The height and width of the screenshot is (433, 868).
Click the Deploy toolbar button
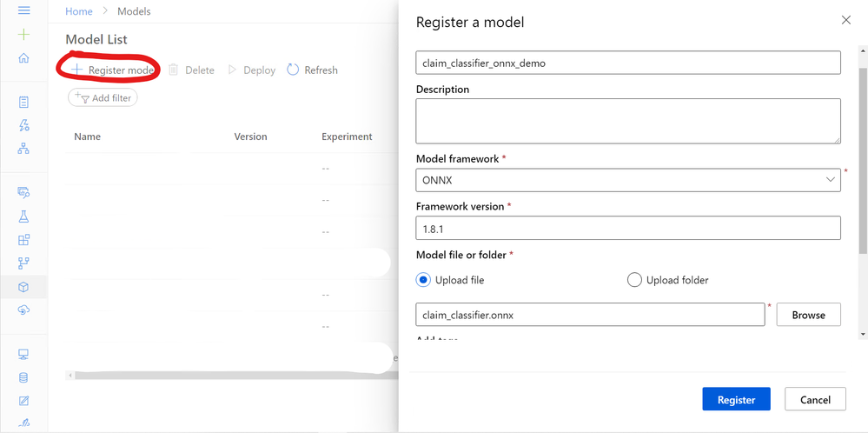click(252, 70)
